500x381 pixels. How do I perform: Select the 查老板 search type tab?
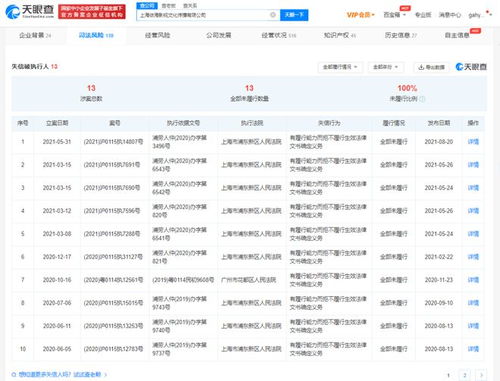[168, 6]
